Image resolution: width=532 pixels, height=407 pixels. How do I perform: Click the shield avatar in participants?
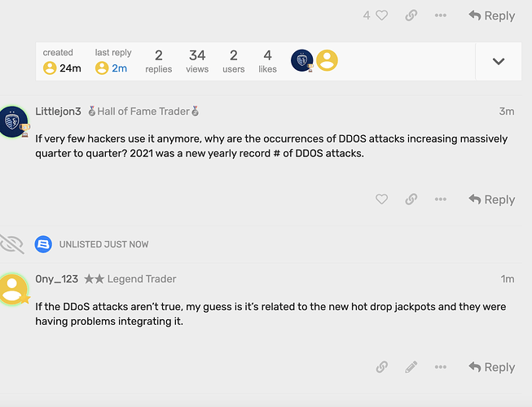[x=302, y=60]
